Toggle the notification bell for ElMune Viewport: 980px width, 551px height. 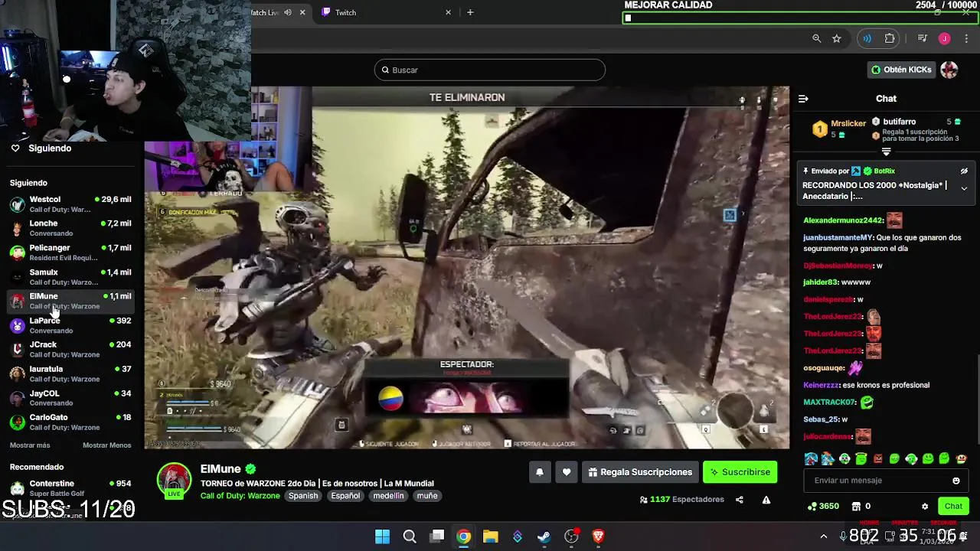click(539, 472)
